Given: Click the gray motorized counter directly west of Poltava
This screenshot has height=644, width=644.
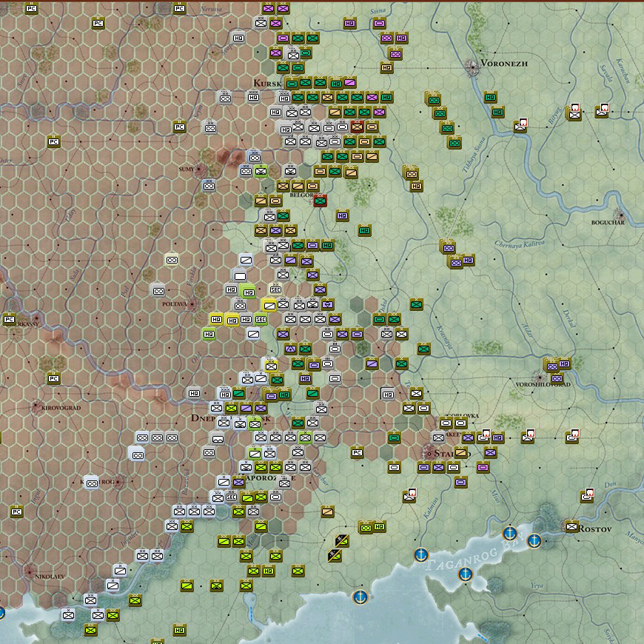Looking at the screenshot, I should pos(158,291).
